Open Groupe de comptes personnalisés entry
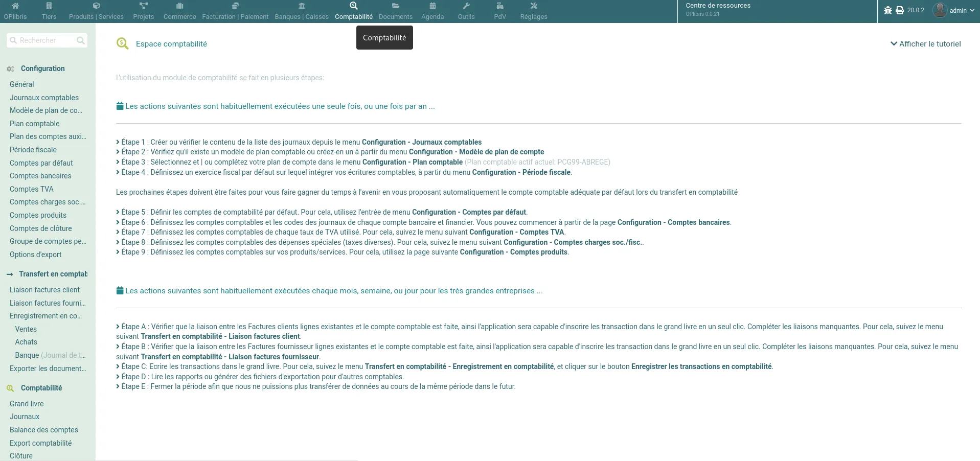Screen dimensions: 980x461 pos(48,241)
